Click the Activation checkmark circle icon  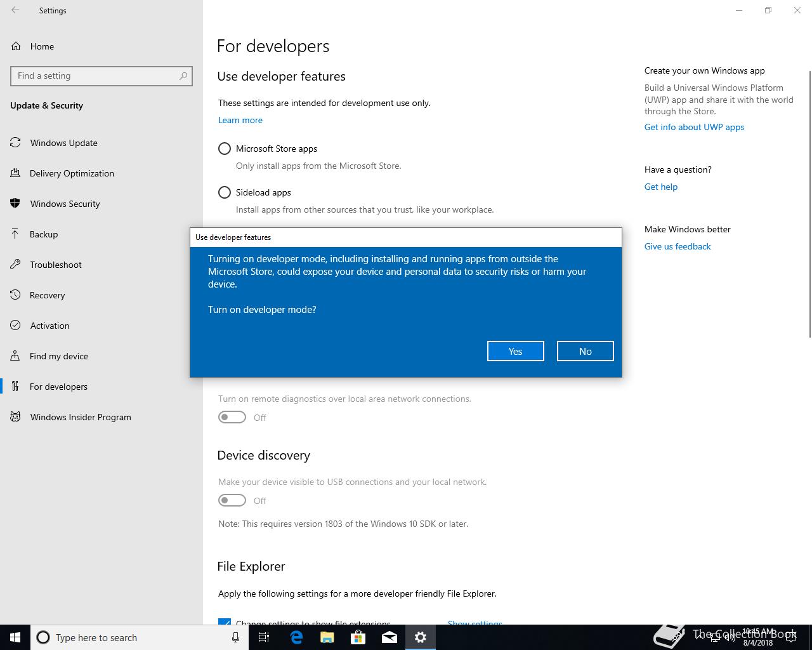tap(15, 325)
